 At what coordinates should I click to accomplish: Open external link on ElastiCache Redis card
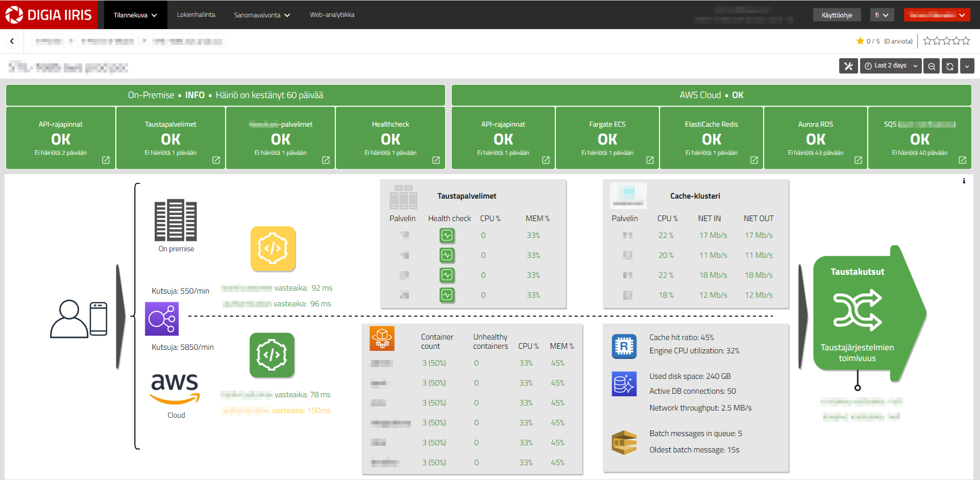click(754, 160)
